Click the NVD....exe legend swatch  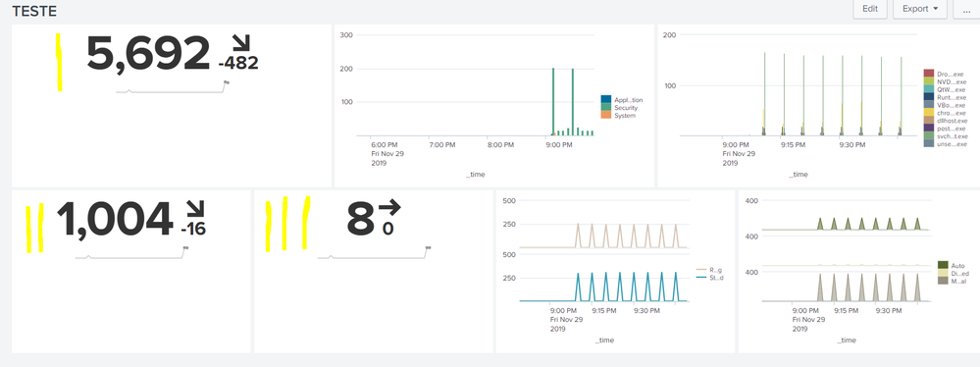point(929,81)
